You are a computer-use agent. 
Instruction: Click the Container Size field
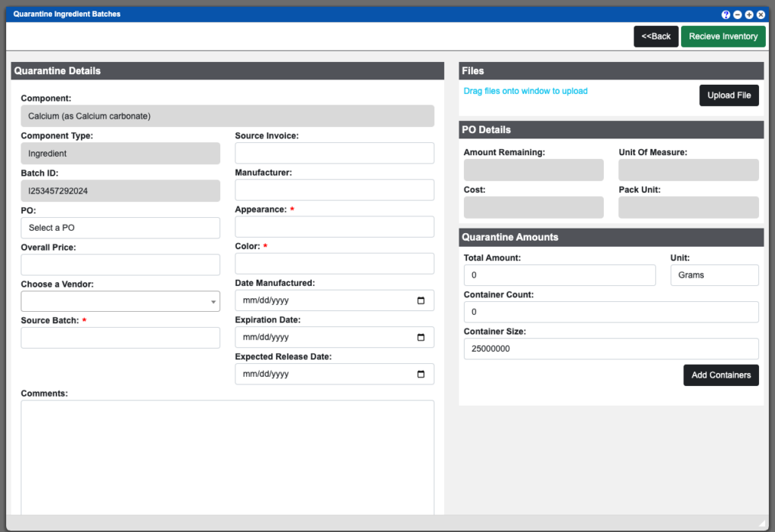611,348
